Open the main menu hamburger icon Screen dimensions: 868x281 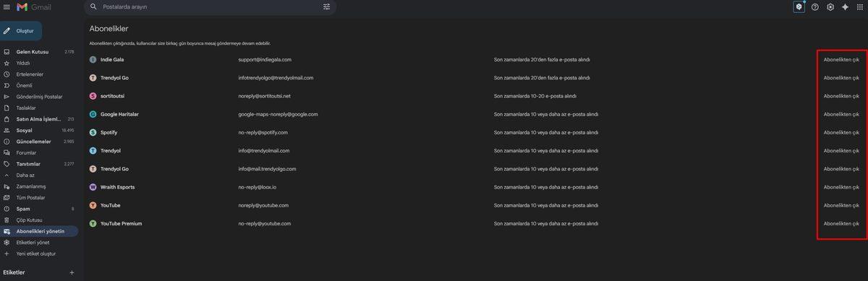point(7,7)
